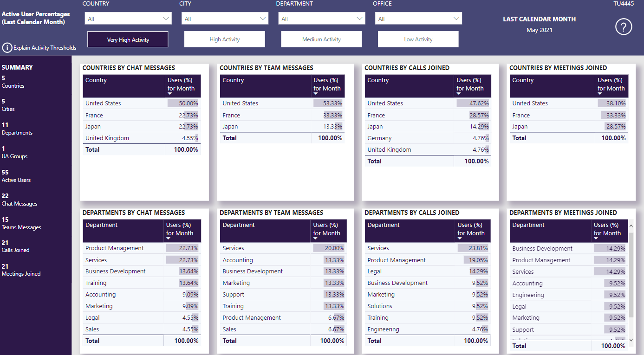
Task: Click the 22 Chat Messages summary
Action: point(20,200)
